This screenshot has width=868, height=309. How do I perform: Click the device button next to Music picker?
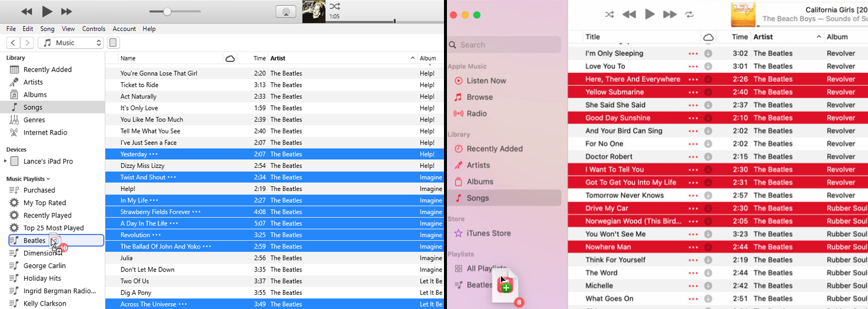114,42
